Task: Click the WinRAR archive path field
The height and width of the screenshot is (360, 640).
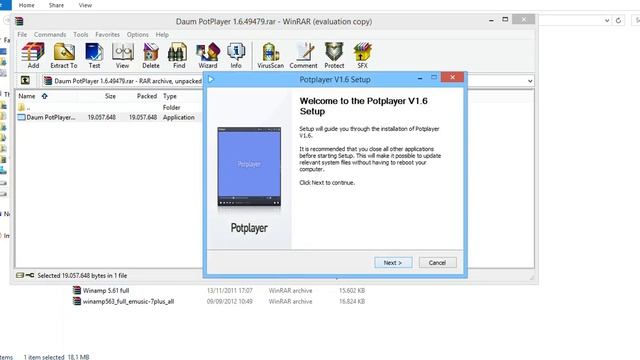Action: 122,81
